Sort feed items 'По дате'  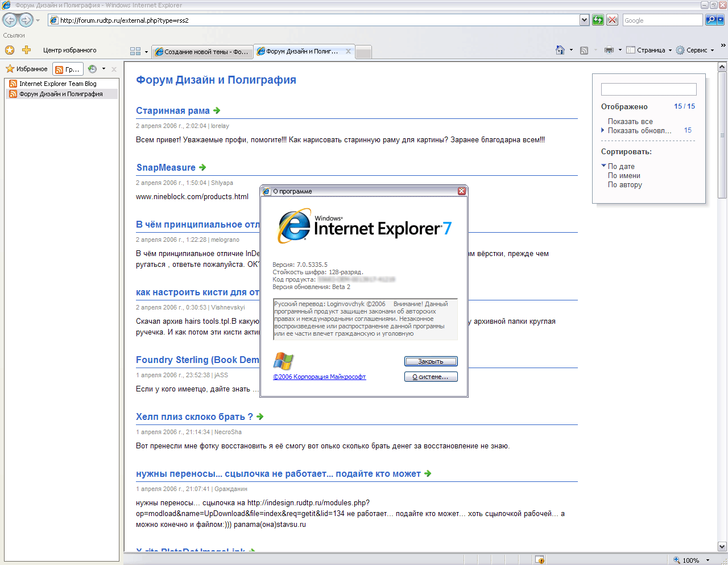point(621,166)
